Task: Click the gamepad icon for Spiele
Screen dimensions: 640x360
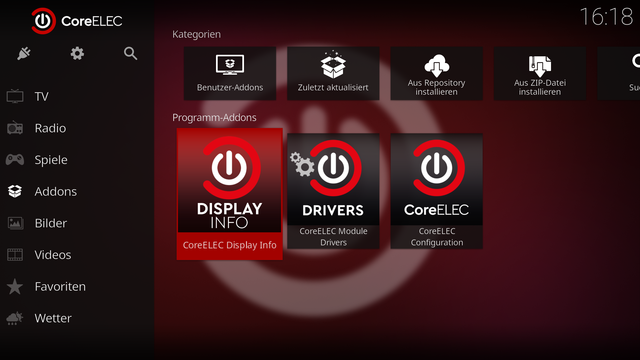Action: click(x=15, y=160)
